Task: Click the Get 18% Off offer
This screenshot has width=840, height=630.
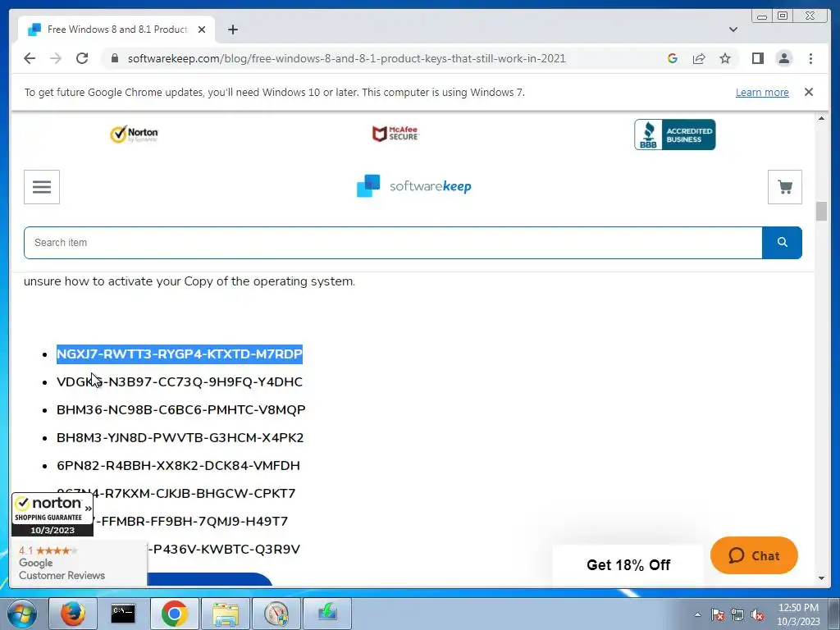Action: pos(628,564)
